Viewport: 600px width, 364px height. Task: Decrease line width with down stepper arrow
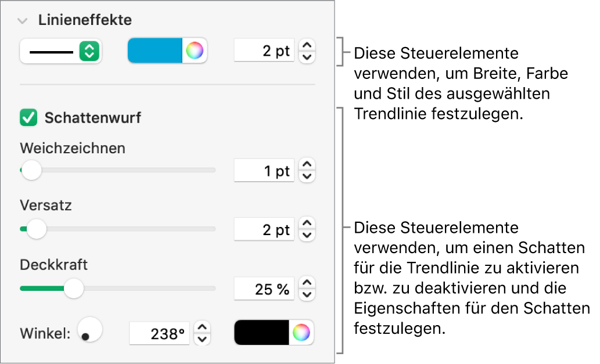[x=308, y=57]
